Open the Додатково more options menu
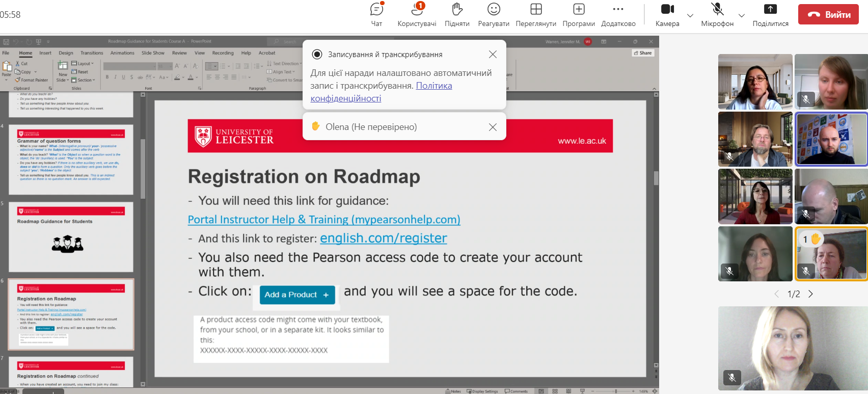Image resolution: width=868 pixels, height=394 pixels. pyautogui.click(x=618, y=15)
